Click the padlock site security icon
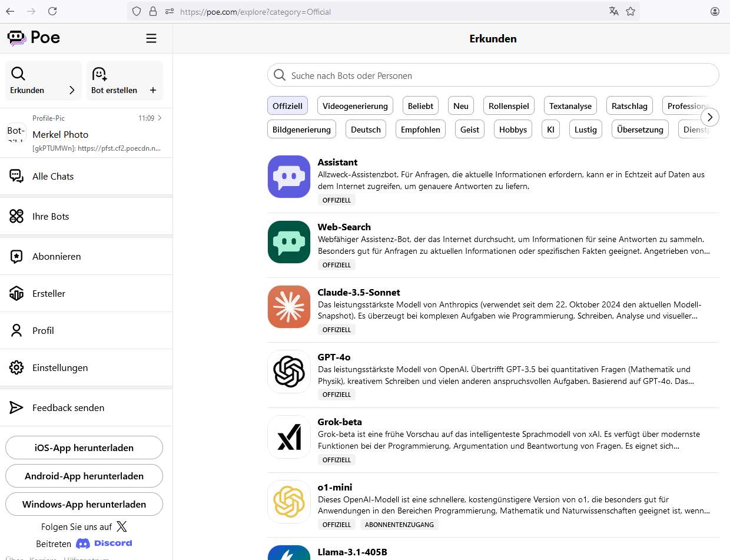Viewport: 730px width, 560px height. tap(153, 11)
